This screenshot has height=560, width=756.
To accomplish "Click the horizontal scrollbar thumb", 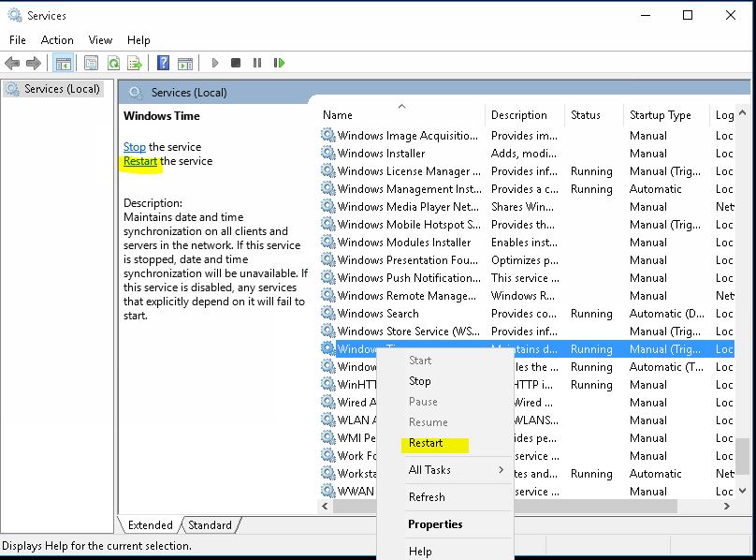I will [x=505, y=506].
